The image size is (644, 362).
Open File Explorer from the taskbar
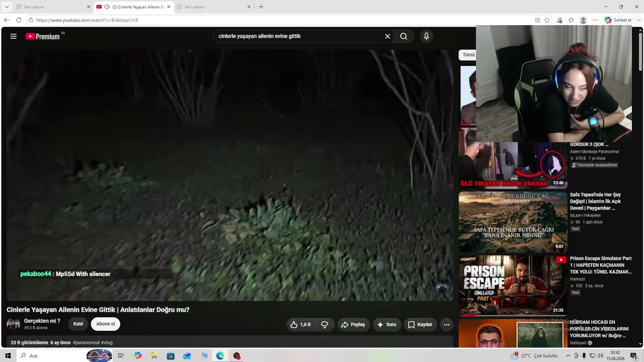point(154,355)
